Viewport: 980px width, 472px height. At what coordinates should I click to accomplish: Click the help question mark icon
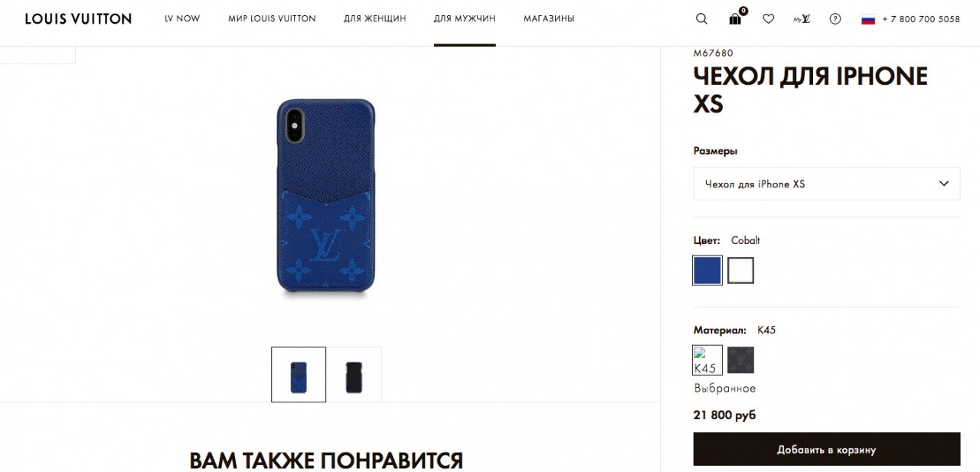click(x=835, y=19)
